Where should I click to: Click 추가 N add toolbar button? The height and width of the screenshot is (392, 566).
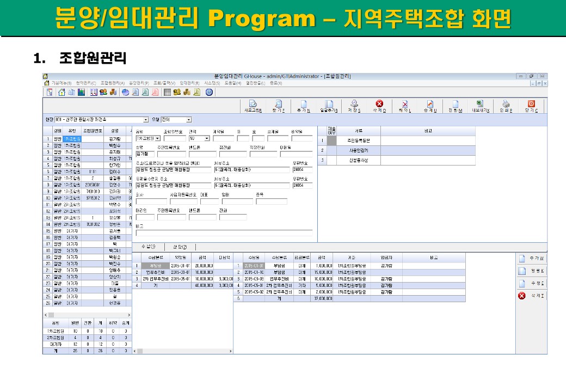pos(304,107)
